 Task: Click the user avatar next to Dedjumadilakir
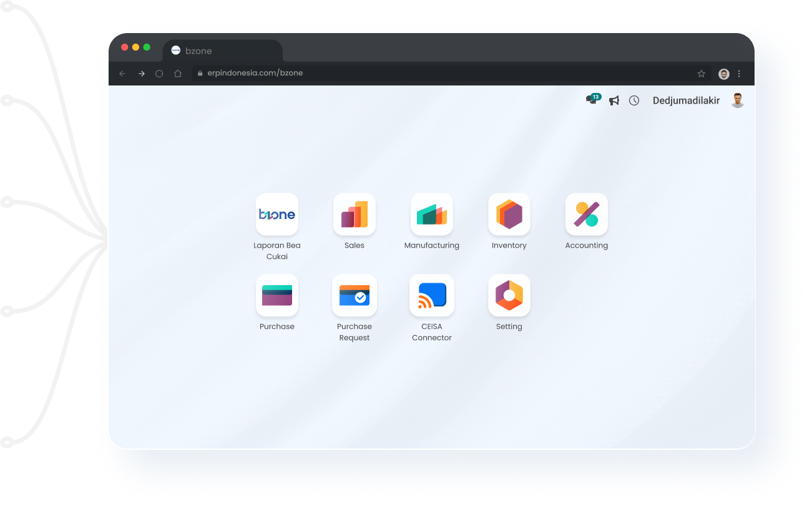point(738,100)
